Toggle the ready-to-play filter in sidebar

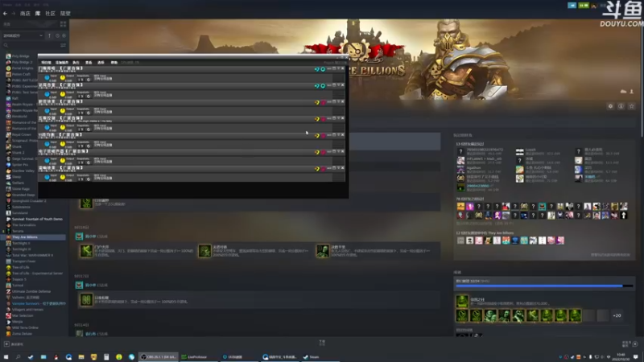click(x=64, y=35)
